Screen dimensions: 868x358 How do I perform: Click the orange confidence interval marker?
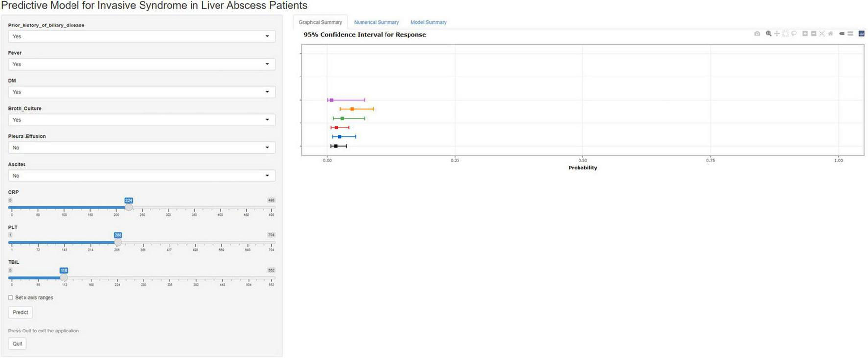pyautogui.click(x=352, y=109)
